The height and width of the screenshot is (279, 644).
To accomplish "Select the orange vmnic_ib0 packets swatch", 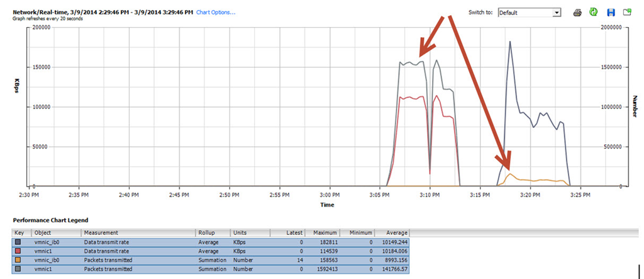I will click(18, 259).
